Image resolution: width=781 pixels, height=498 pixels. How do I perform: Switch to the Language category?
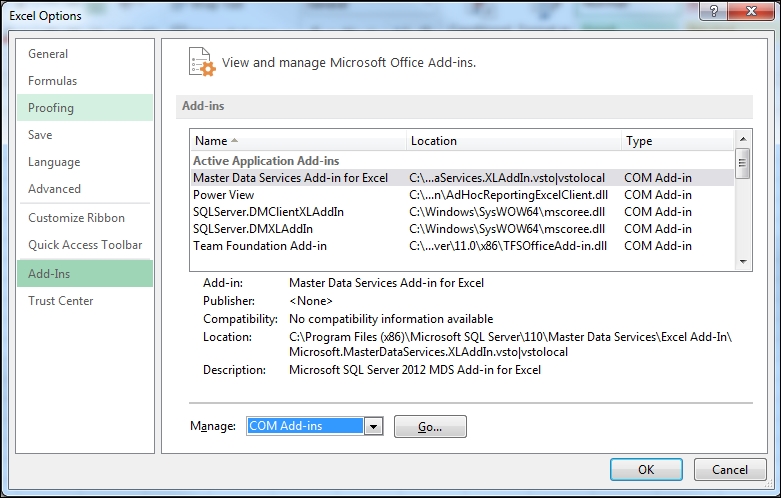(85, 162)
